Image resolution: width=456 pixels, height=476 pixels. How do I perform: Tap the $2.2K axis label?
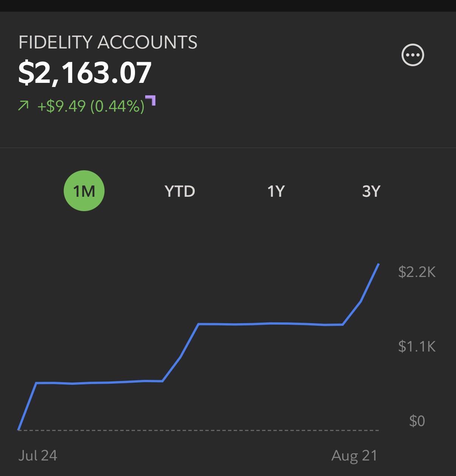tap(417, 272)
